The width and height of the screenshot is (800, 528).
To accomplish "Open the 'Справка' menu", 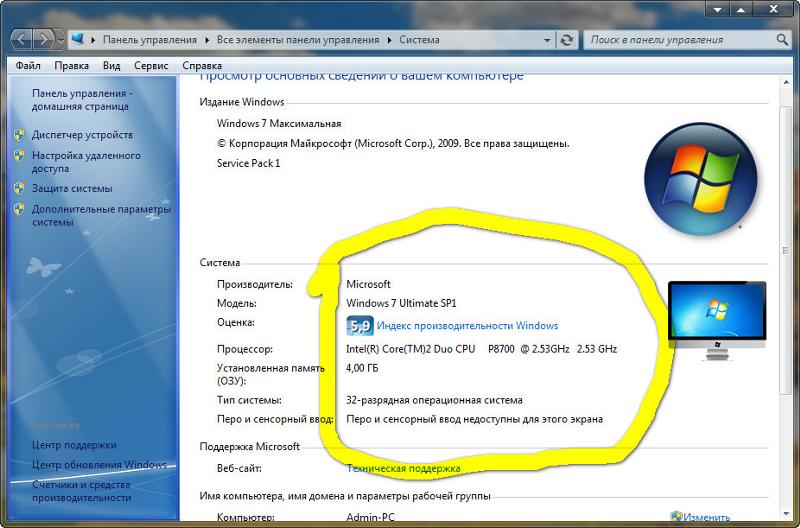I will (x=202, y=65).
